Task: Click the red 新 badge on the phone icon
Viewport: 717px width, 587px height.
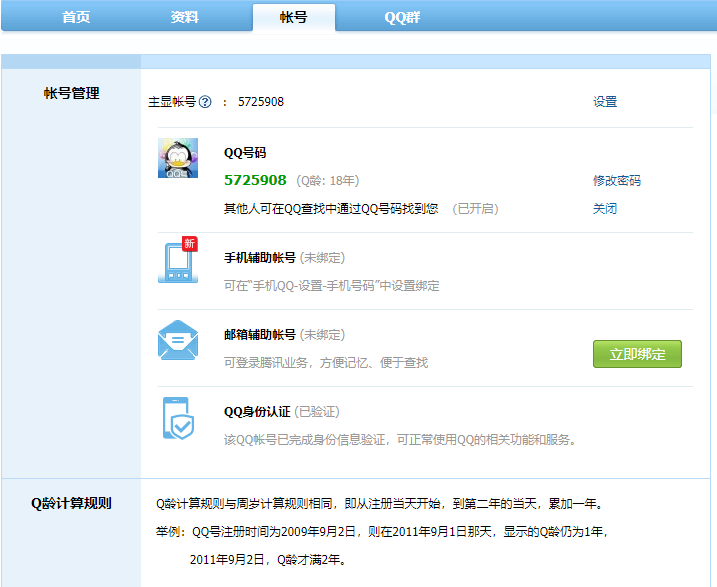Action: [x=189, y=244]
